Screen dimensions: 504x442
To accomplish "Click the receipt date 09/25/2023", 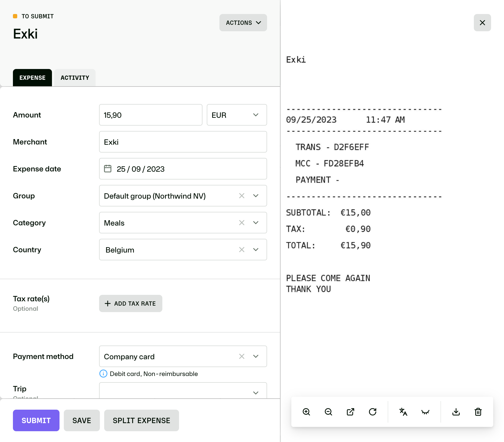I will [x=311, y=120].
